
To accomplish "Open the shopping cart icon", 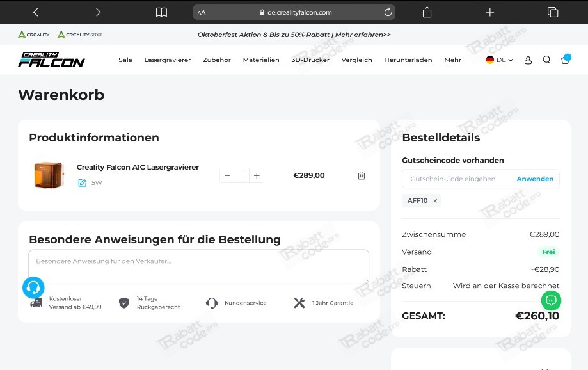I will (565, 60).
